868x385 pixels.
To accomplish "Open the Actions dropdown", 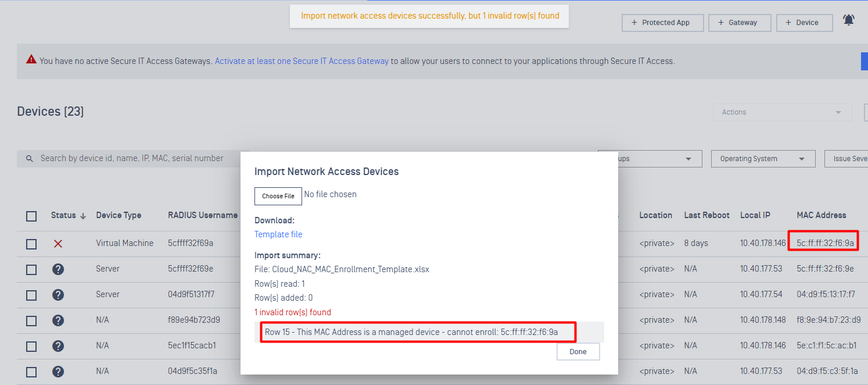I will [782, 112].
